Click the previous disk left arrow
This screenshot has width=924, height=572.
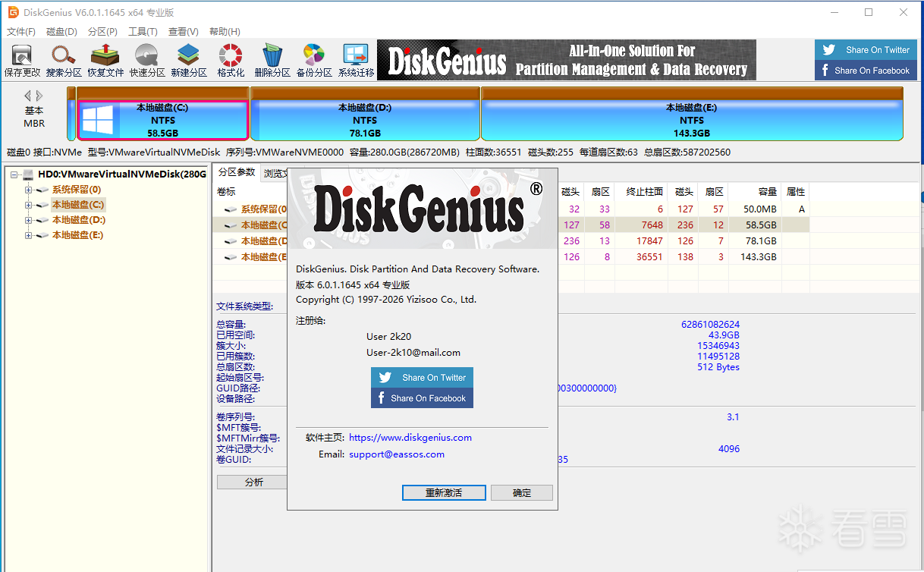tap(27, 96)
